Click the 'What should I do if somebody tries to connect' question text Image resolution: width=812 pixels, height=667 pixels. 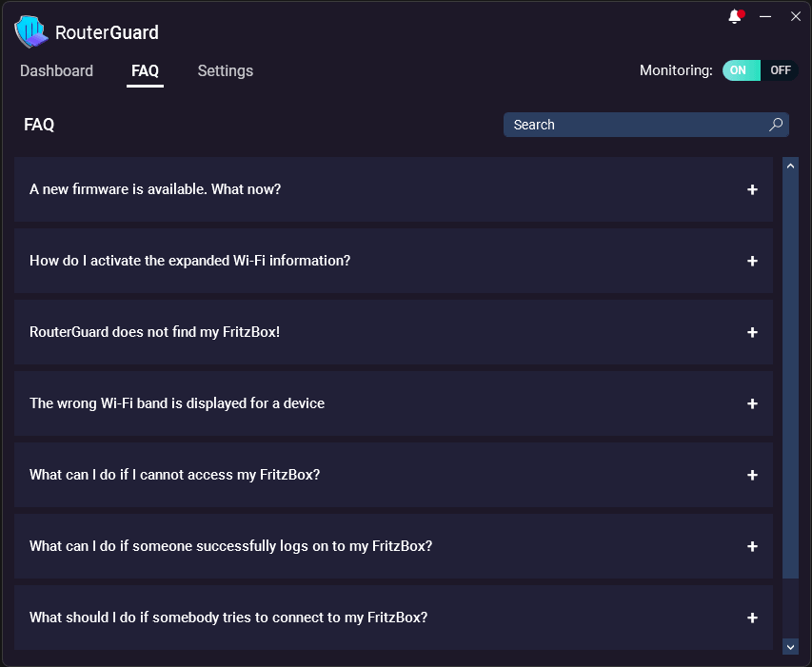[228, 618]
